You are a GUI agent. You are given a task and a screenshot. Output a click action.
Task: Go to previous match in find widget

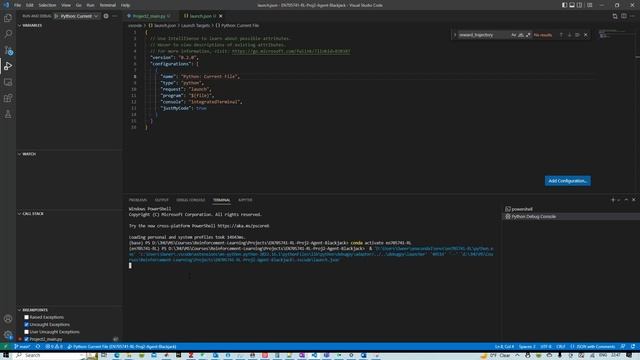[x=561, y=35]
